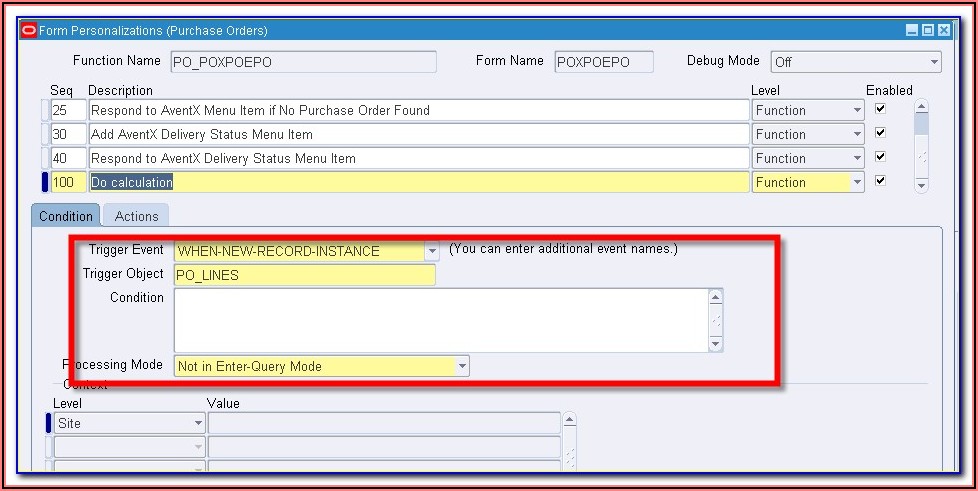
Task: Open the Processing Mode dropdown
Action: pyautogui.click(x=461, y=367)
